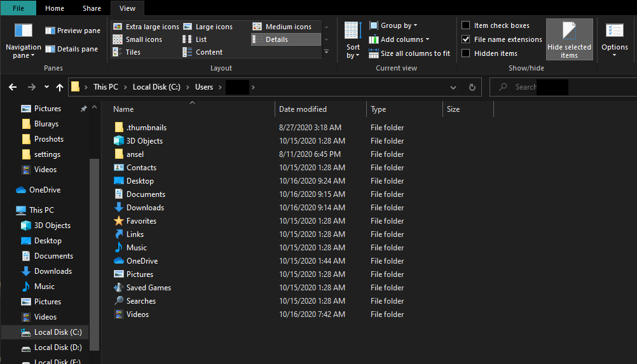Uncheck File name extensions
This screenshot has width=637, height=364.
point(466,39)
